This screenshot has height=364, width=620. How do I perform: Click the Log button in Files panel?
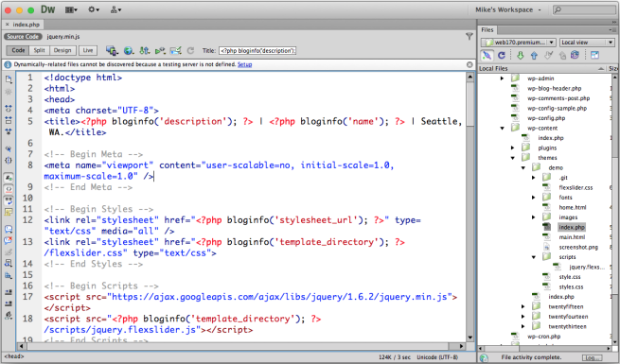pyautogui.click(x=592, y=357)
